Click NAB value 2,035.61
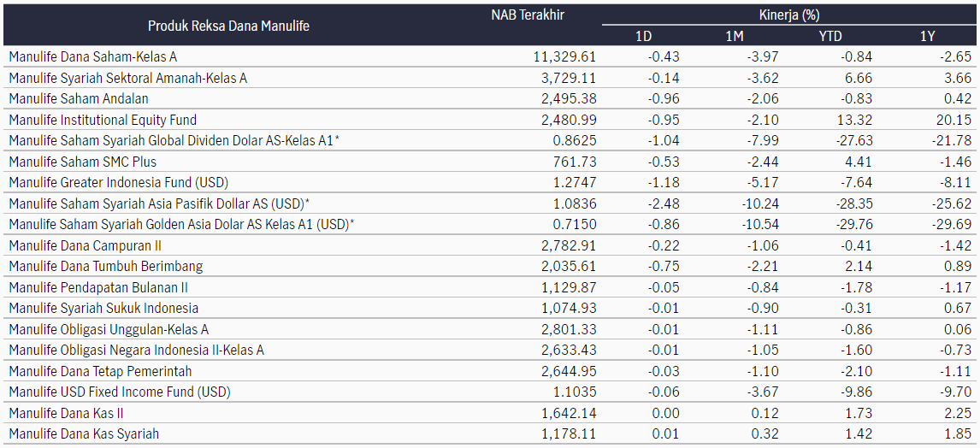Screen dimensions: 980x448 (568, 266)
